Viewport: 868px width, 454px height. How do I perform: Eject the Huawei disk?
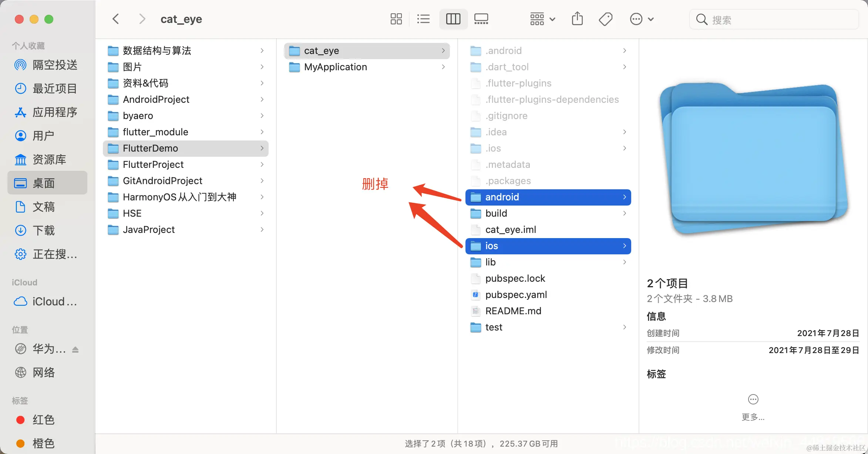click(75, 349)
